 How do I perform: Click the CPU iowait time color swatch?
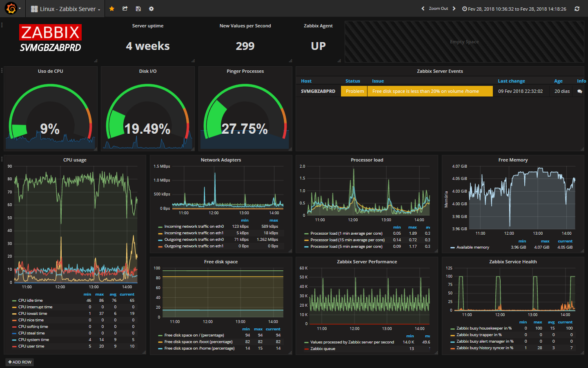click(x=14, y=314)
